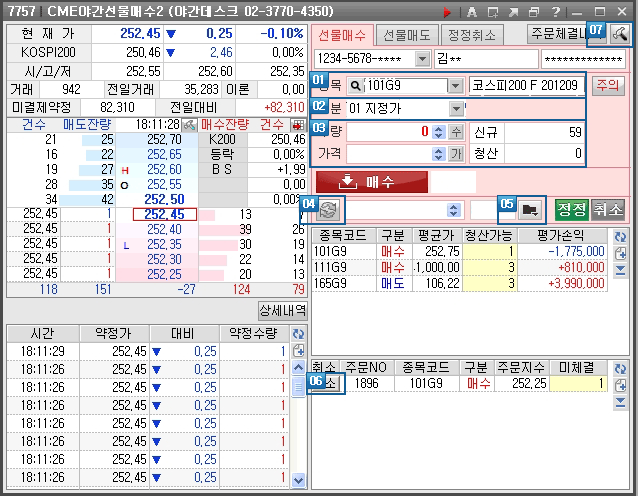The width and height of the screenshot is (638, 496).
Task: Click the 수량 quantity input field
Action: coord(389,132)
